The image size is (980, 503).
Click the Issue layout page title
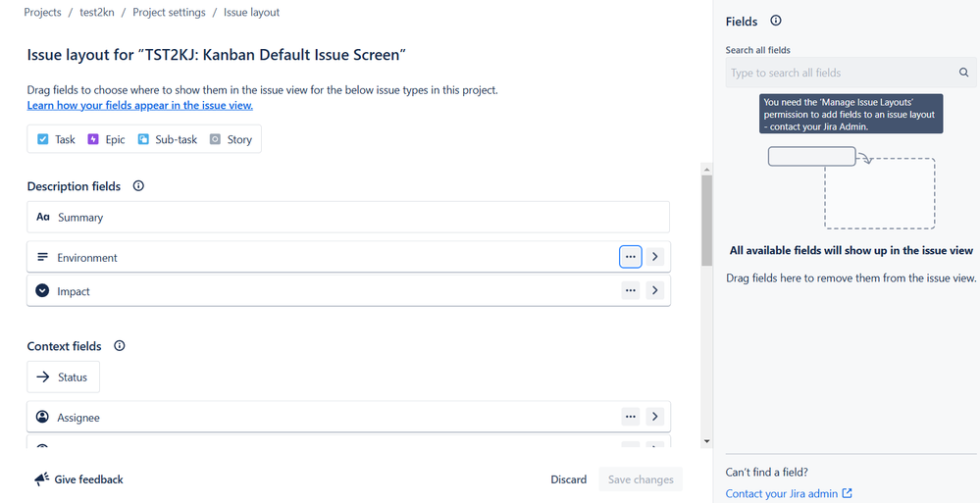217,54
